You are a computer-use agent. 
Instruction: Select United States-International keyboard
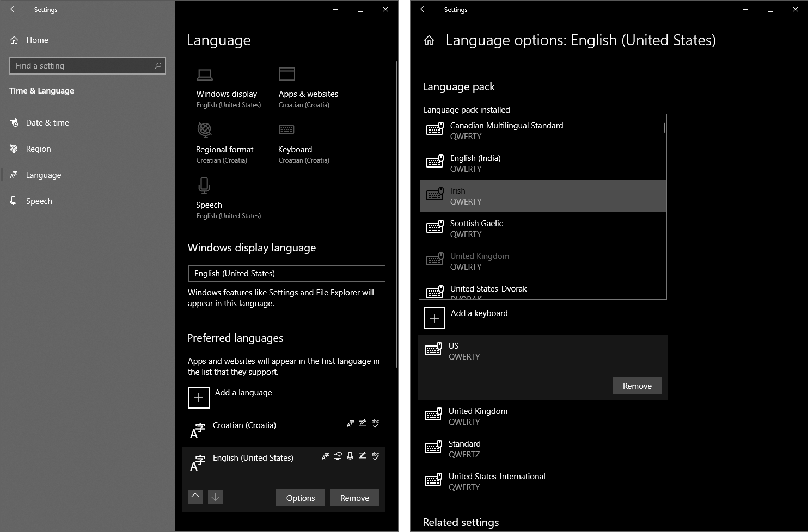tap(542, 481)
